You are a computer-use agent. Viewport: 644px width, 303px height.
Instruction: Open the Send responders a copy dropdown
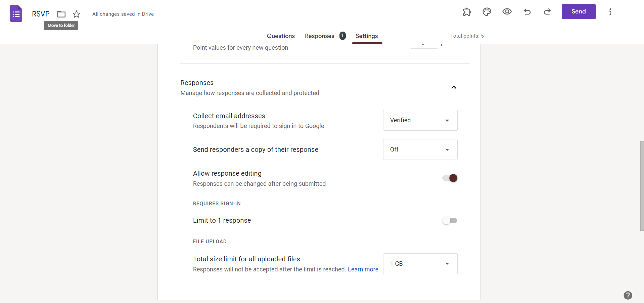click(x=420, y=149)
